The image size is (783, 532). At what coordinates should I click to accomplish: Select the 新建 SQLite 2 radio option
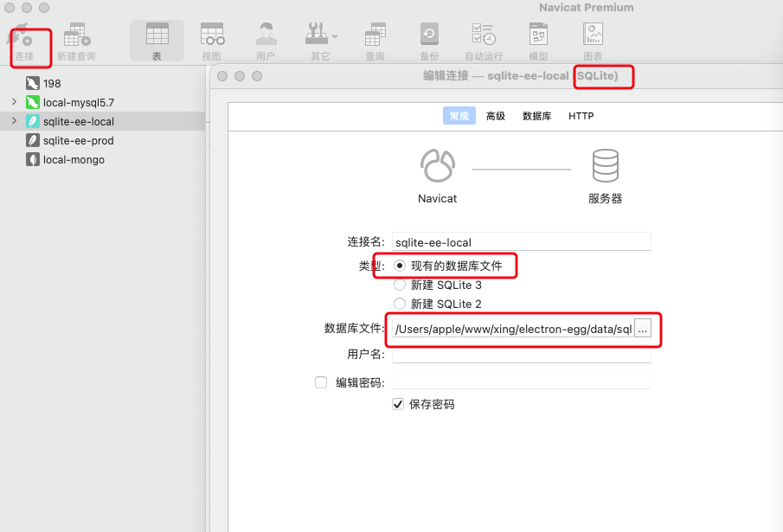pyautogui.click(x=400, y=304)
